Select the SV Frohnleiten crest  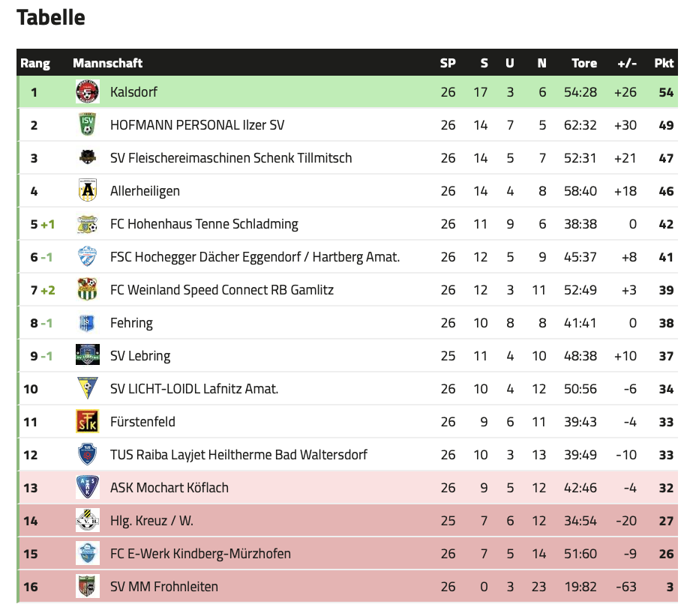coord(88,587)
